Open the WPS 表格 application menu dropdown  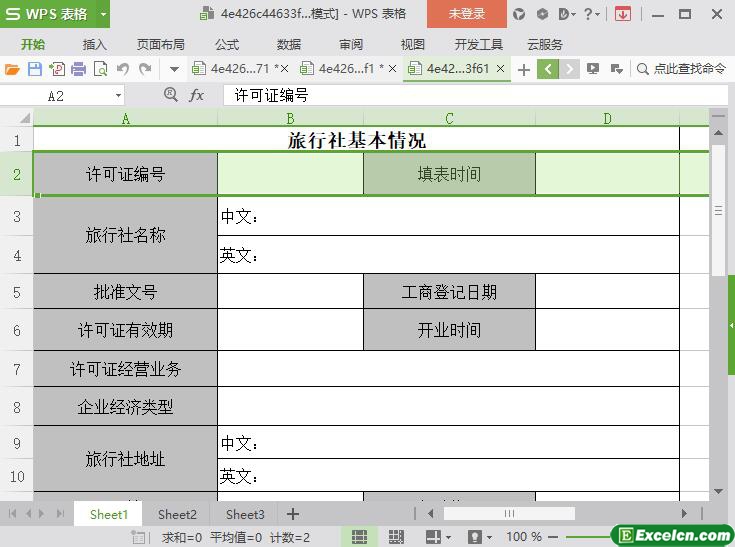pyautogui.click(x=100, y=14)
